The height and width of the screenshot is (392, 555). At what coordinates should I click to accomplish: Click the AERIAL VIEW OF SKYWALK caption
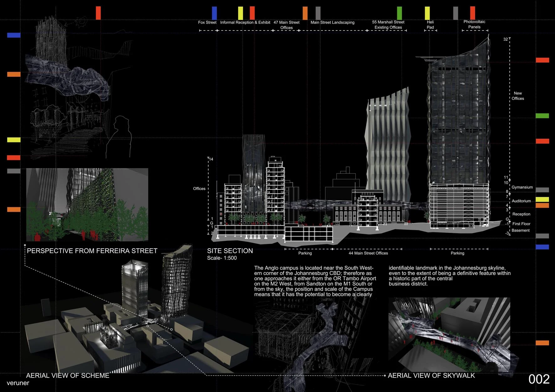pos(431,375)
